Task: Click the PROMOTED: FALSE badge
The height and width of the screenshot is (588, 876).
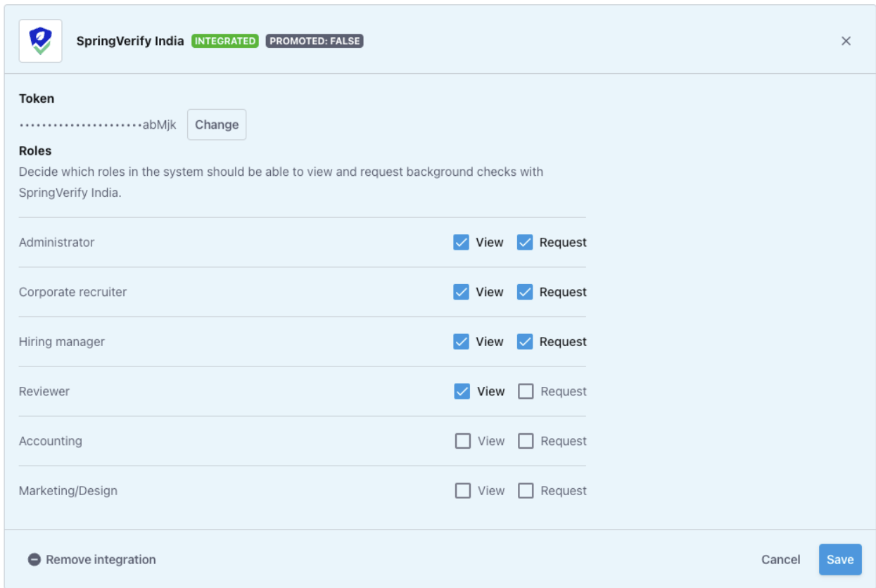Action: [315, 41]
